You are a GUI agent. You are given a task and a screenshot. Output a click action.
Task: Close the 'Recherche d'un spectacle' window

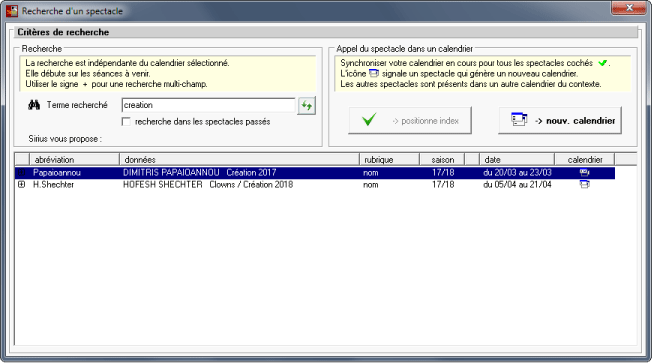[x=629, y=8]
